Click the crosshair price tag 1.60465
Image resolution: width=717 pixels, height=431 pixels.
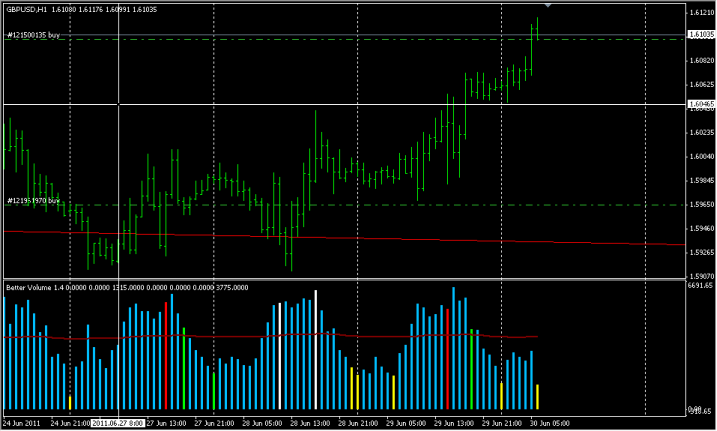coord(700,104)
